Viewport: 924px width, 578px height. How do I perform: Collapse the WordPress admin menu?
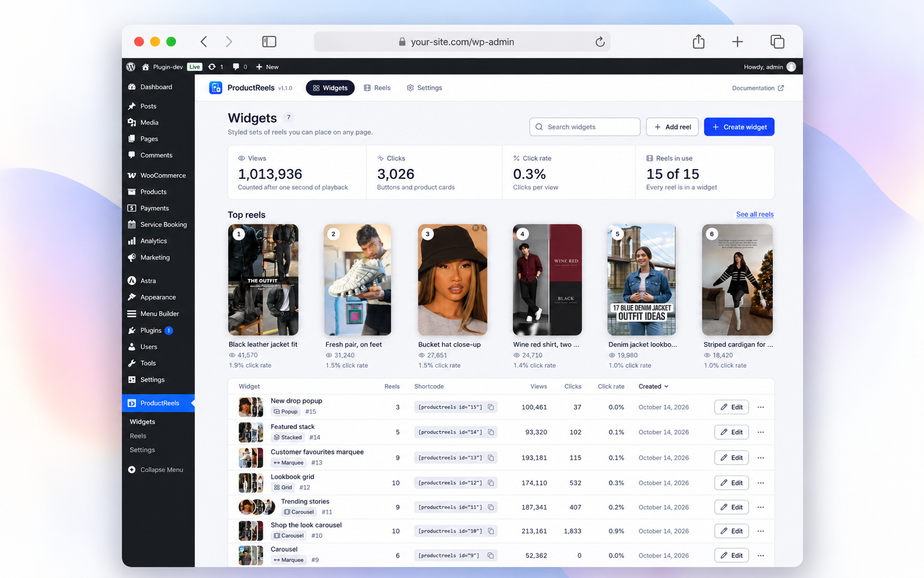(x=156, y=470)
